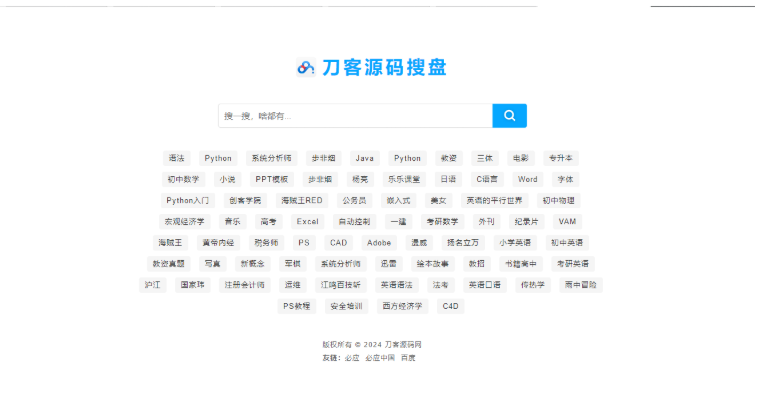This screenshot has width=764, height=398.
Task: Click the Adobe tag
Action: pyautogui.click(x=379, y=243)
